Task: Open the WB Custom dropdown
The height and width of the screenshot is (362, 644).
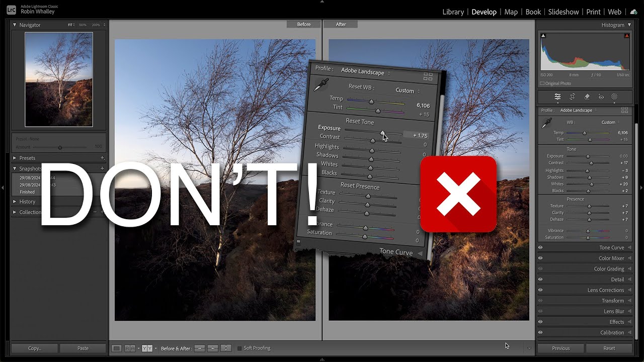Action: point(610,122)
